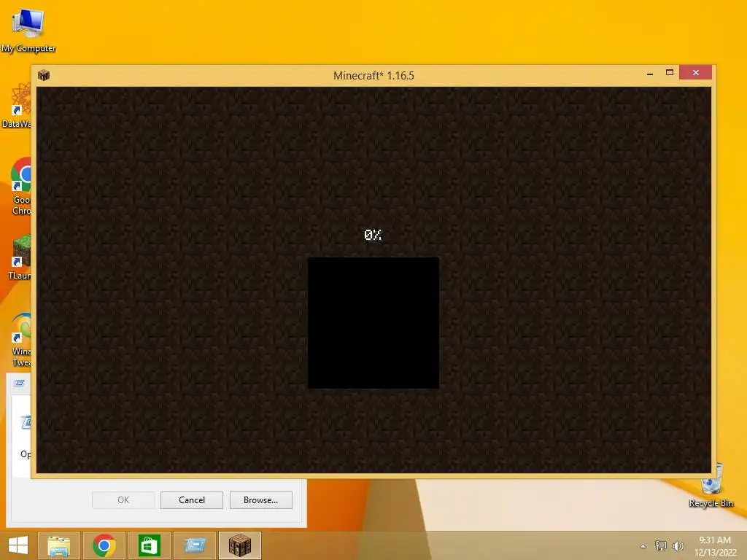Switch to the Run dialog taskbar item
Image resolution: width=747 pixels, height=560 pixels.
(194, 545)
